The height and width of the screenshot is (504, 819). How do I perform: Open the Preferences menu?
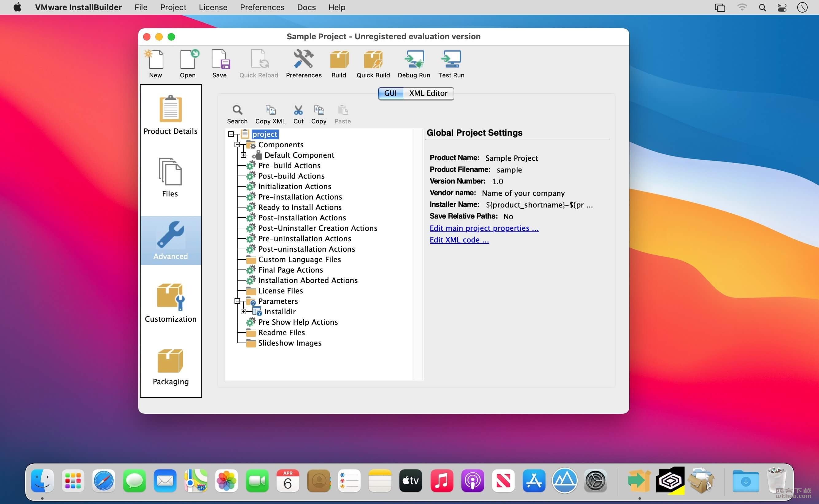pyautogui.click(x=262, y=7)
